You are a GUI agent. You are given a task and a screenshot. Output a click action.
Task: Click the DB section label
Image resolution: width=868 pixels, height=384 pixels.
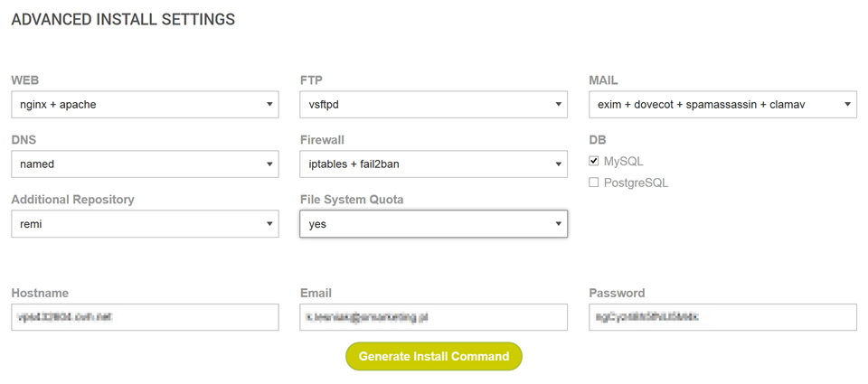coord(598,140)
